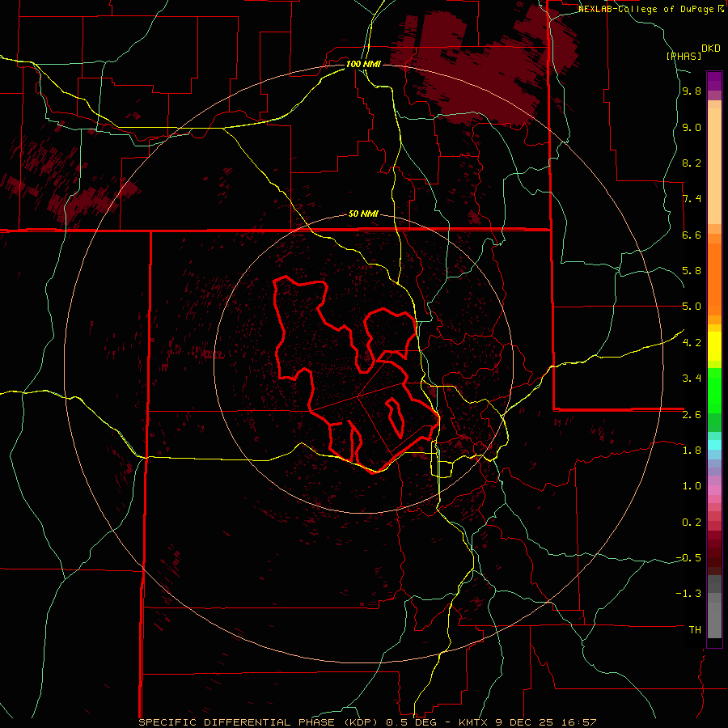Image resolution: width=728 pixels, height=728 pixels.
Task: Click the 50 NMI range ring label
Action: click(363, 214)
